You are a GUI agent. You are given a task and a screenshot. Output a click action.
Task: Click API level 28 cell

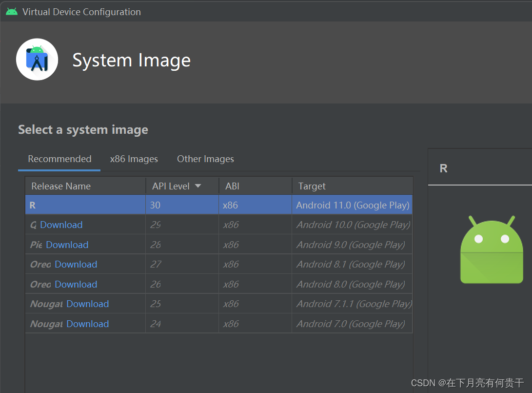[182, 245]
